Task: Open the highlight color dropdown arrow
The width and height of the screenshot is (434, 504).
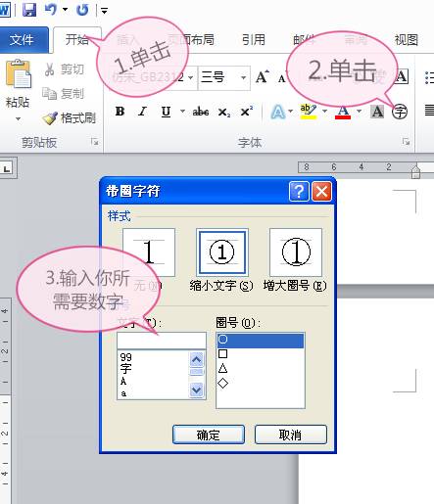Action: coord(324,112)
